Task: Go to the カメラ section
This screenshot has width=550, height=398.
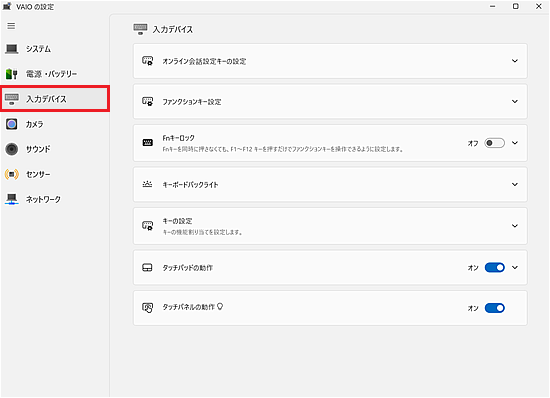Action: (55, 124)
